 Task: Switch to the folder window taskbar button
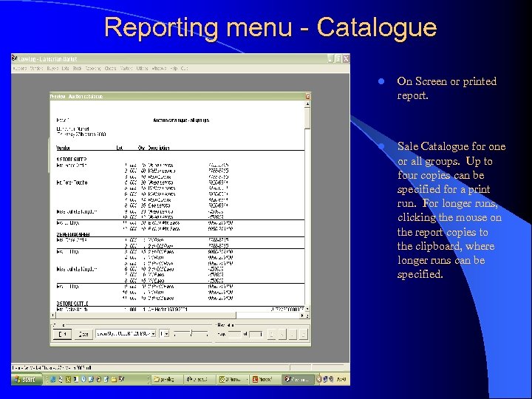166,379
